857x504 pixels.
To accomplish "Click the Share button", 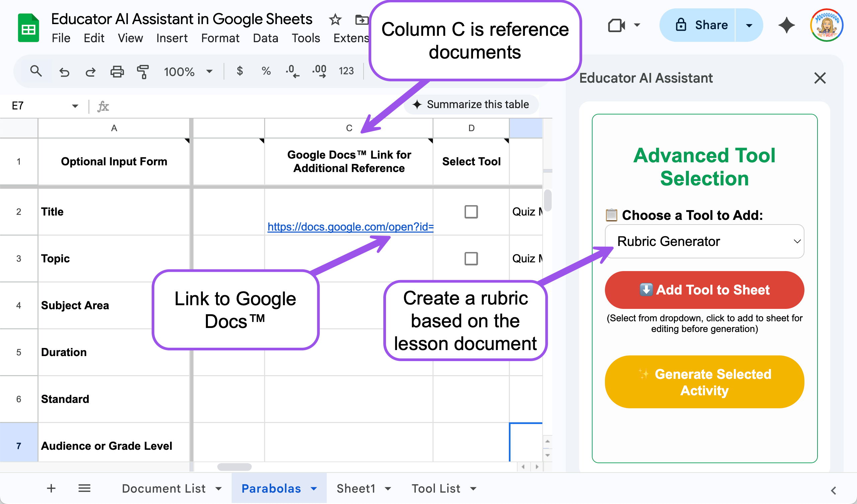I will click(698, 25).
